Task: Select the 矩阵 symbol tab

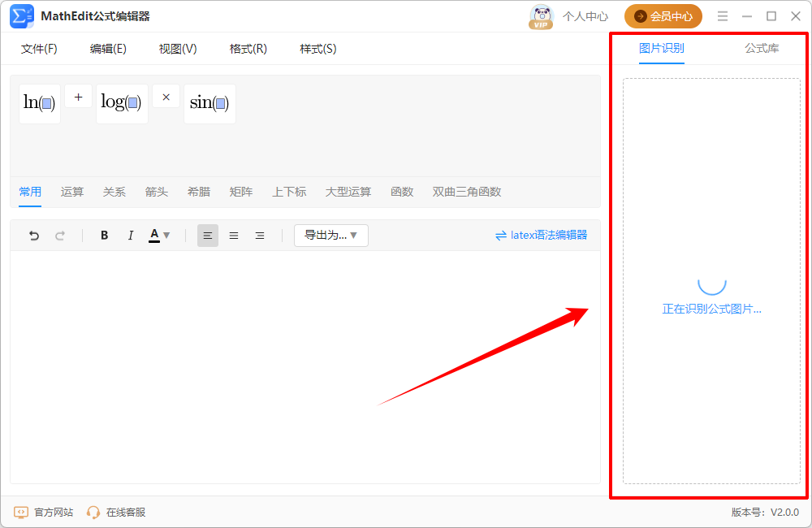Action: [x=241, y=192]
